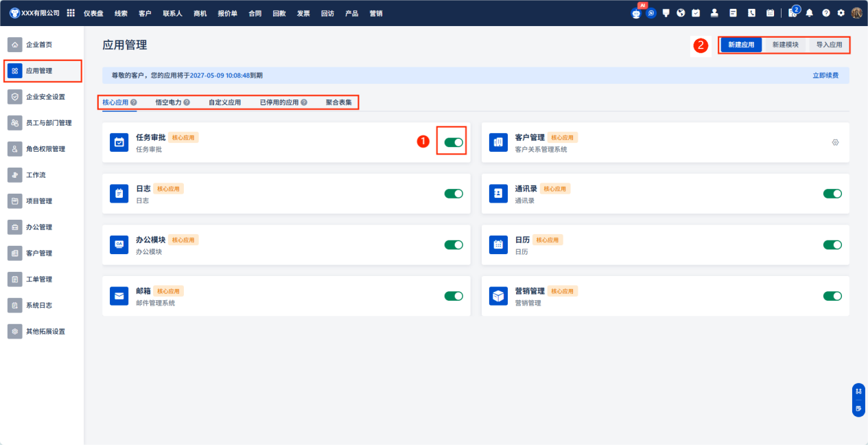Show the help tooltip beside 已停用的应用

(304, 102)
